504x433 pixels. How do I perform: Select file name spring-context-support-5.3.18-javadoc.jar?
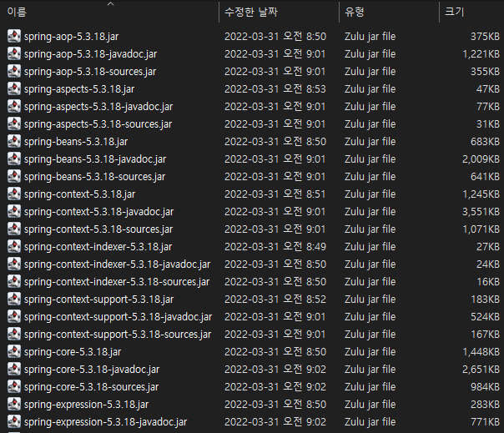coord(118,317)
